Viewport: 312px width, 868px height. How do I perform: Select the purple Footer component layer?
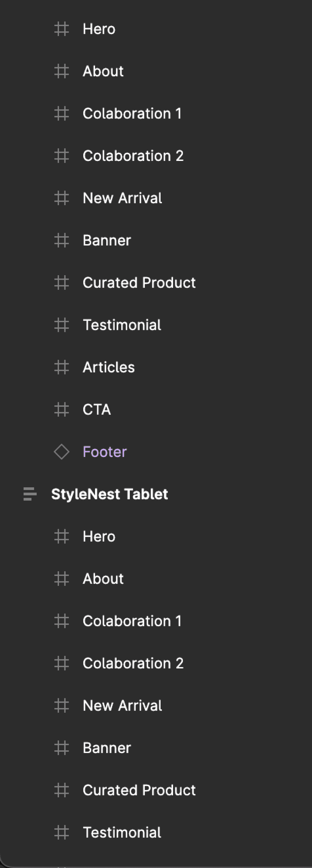click(x=156, y=452)
